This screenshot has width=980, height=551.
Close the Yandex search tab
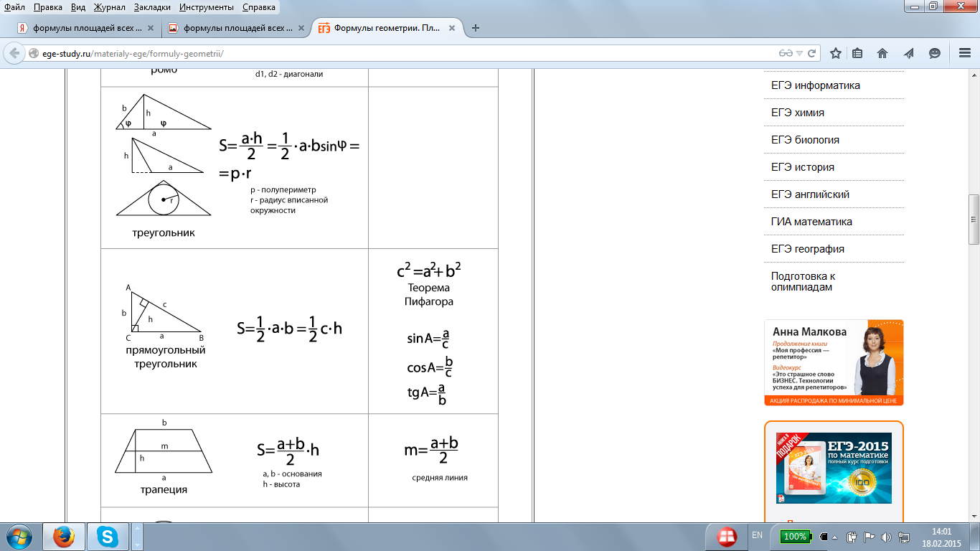(x=149, y=29)
